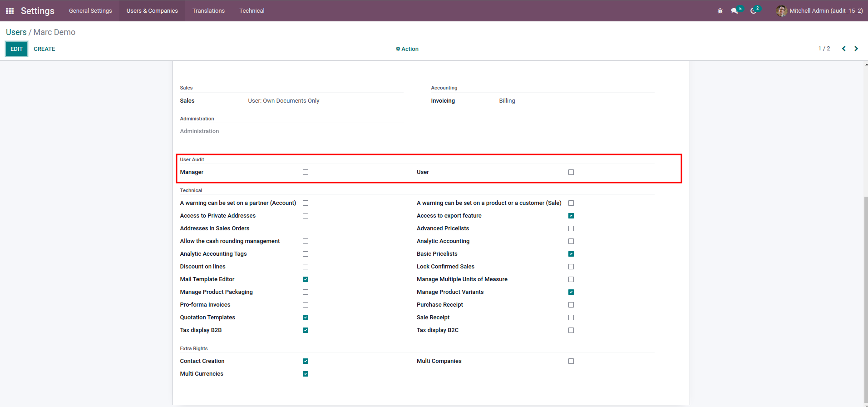Open the Translations menu

click(208, 11)
